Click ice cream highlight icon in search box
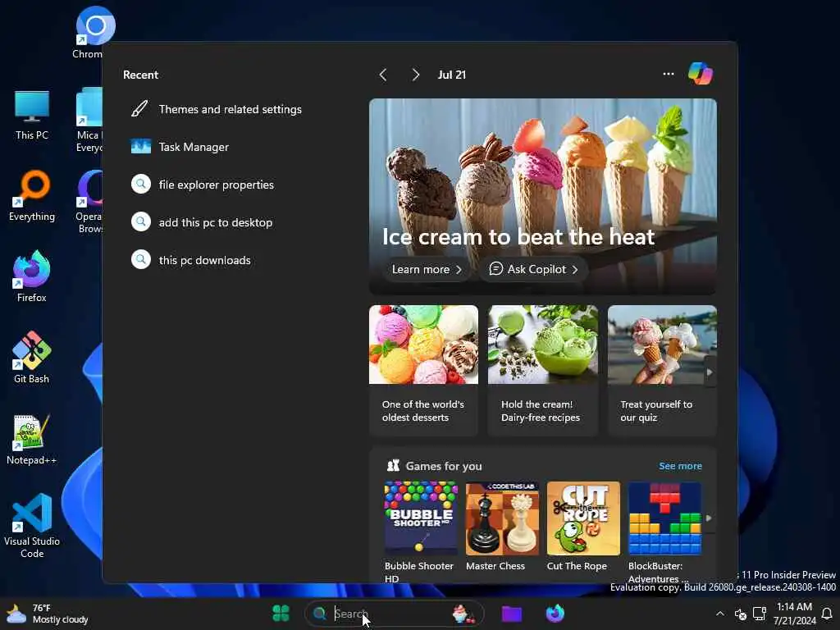This screenshot has height=630, width=840. [x=463, y=614]
